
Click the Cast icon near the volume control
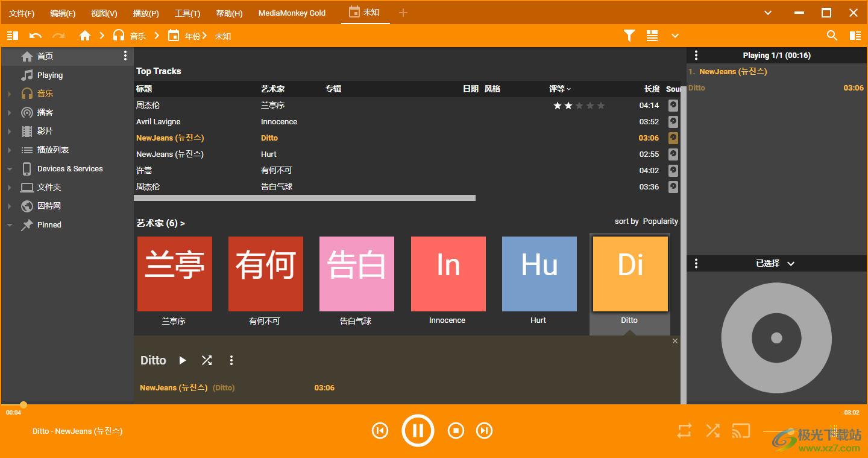[741, 430]
